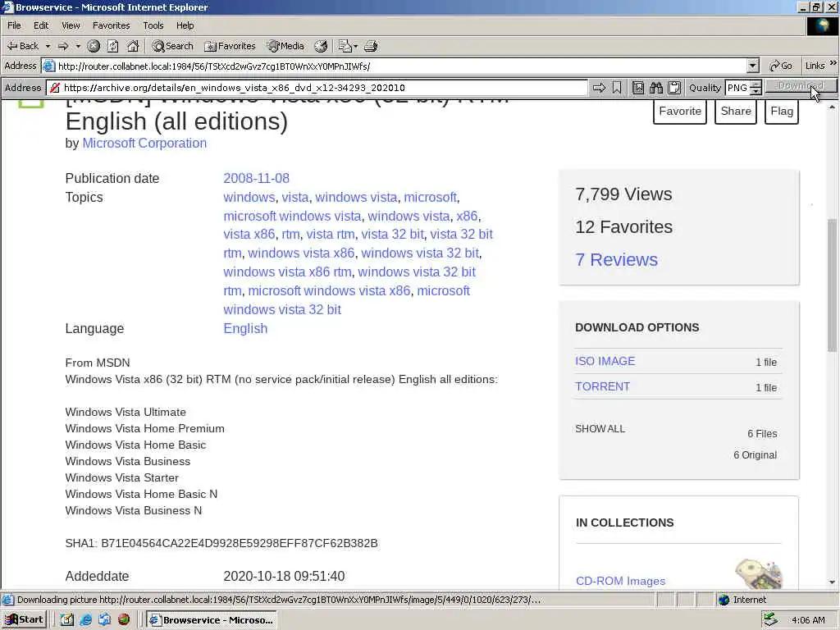Open the CD-ROM Images collection link
The image size is (840, 630).
coord(620,581)
